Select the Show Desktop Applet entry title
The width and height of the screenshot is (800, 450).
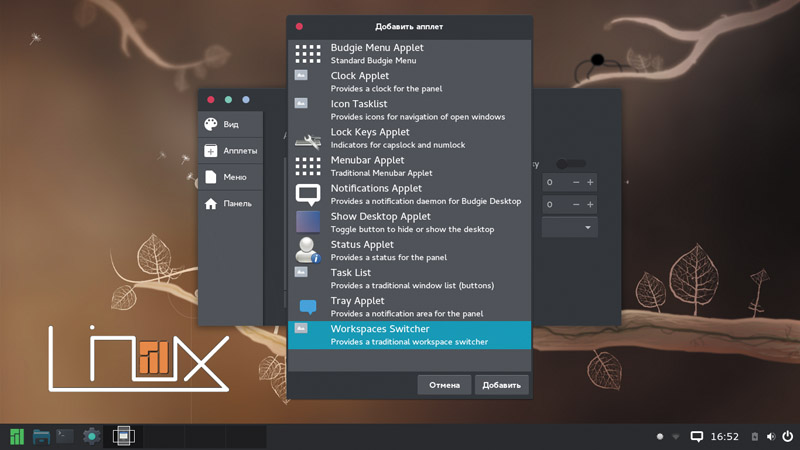click(381, 216)
